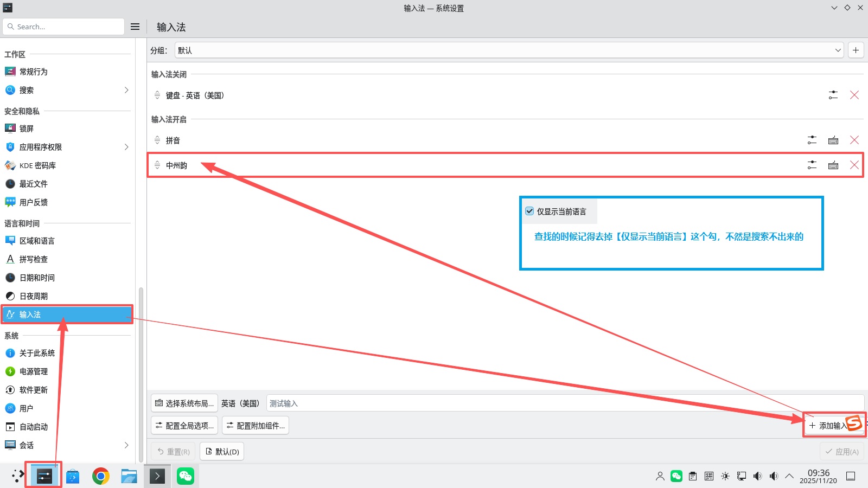Click the 配置附加组件 button
The height and width of the screenshot is (488, 868).
(255, 426)
